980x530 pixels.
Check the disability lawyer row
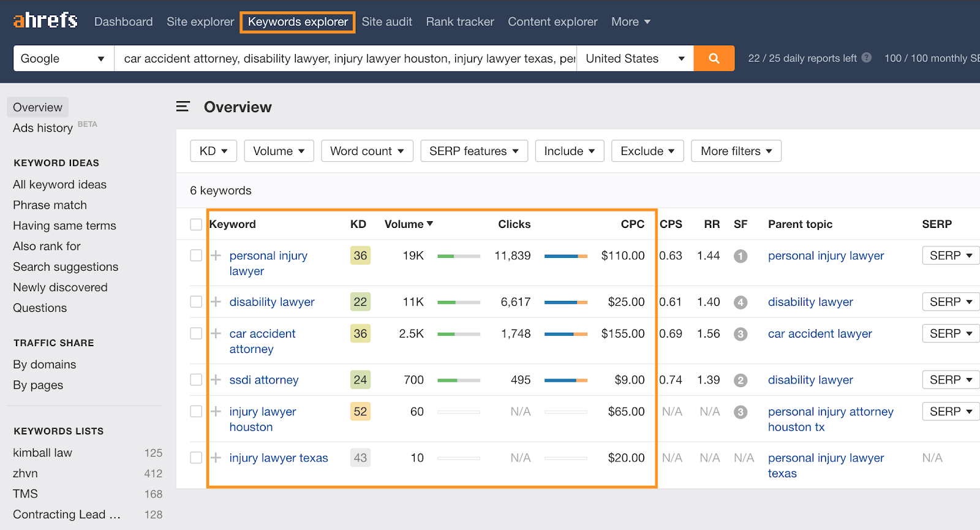[x=196, y=301]
